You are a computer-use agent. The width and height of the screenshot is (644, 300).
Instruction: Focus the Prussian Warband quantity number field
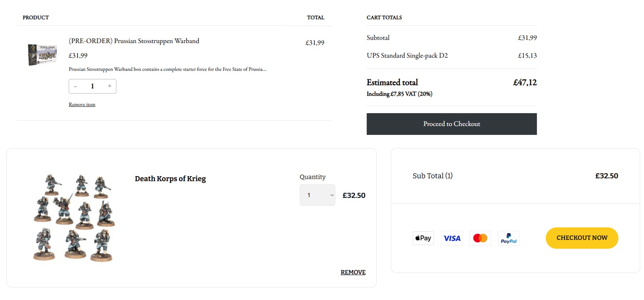[x=93, y=86]
